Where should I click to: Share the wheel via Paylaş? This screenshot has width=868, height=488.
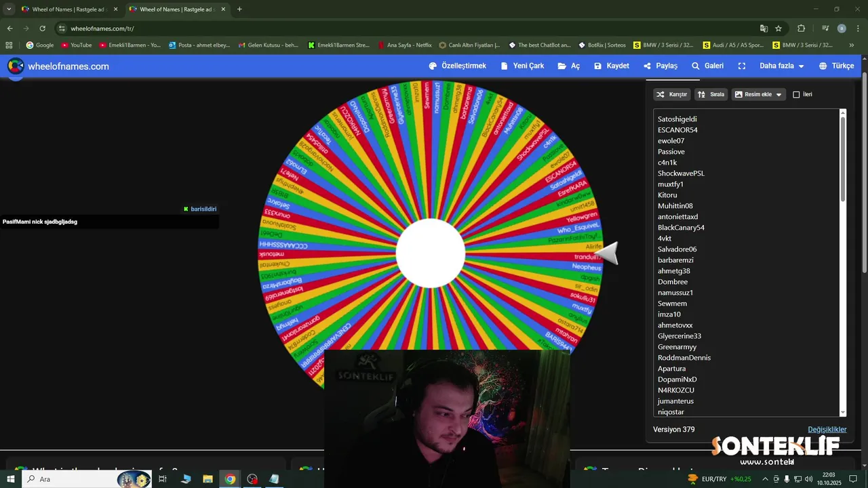click(660, 66)
